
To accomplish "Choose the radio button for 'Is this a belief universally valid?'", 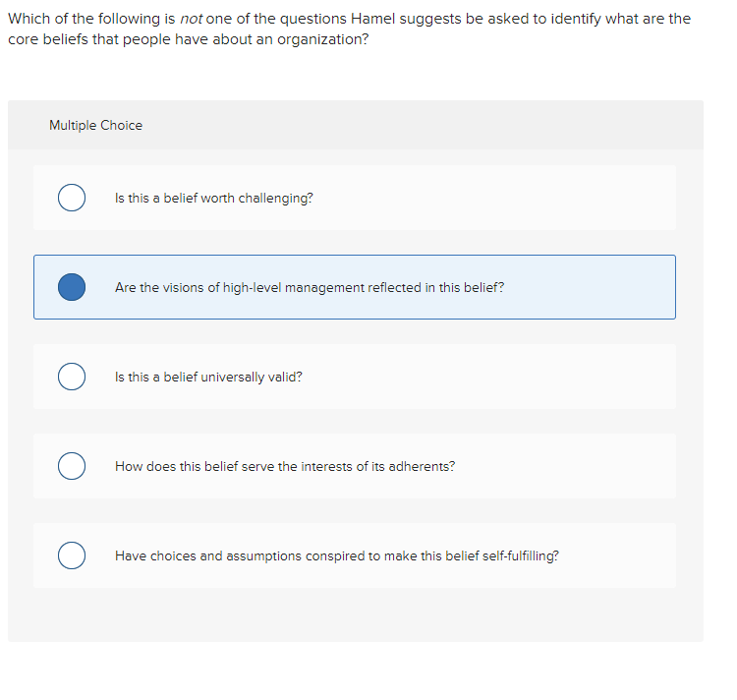I will pyautogui.click(x=71, y=377).
